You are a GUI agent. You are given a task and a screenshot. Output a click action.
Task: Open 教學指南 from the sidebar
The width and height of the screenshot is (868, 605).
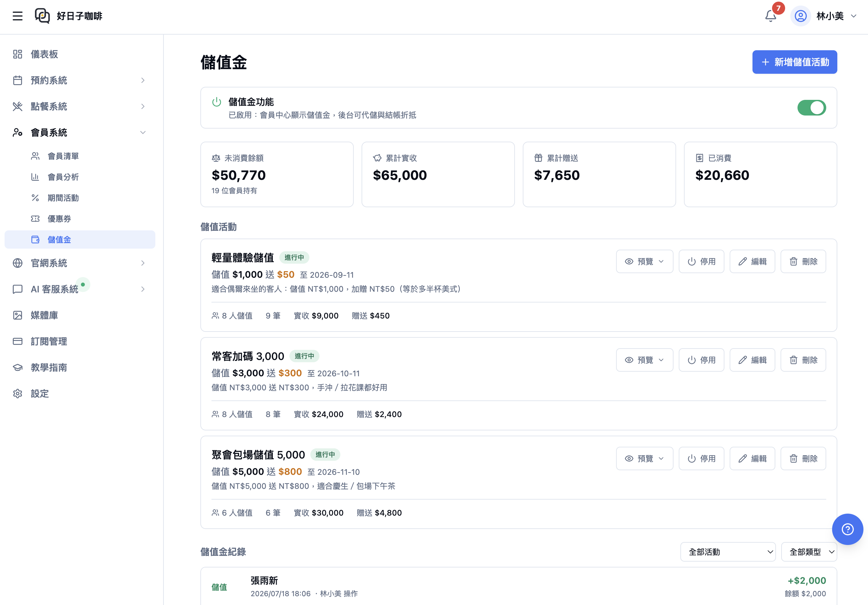pyautogui.click(x=80, y=367)
